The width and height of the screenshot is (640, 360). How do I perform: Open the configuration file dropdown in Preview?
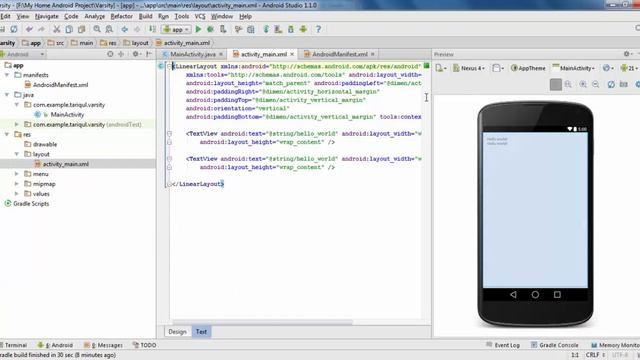(x=441, y=68)
